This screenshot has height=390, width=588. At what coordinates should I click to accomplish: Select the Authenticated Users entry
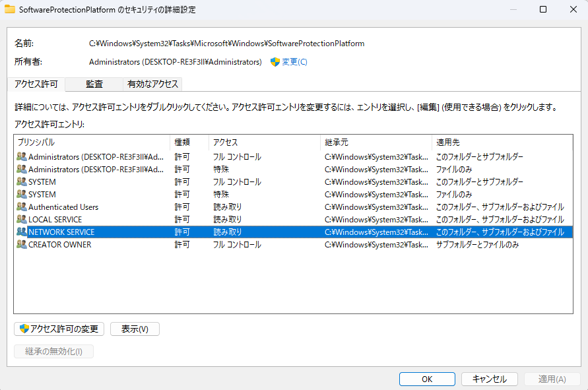point(293,207)
